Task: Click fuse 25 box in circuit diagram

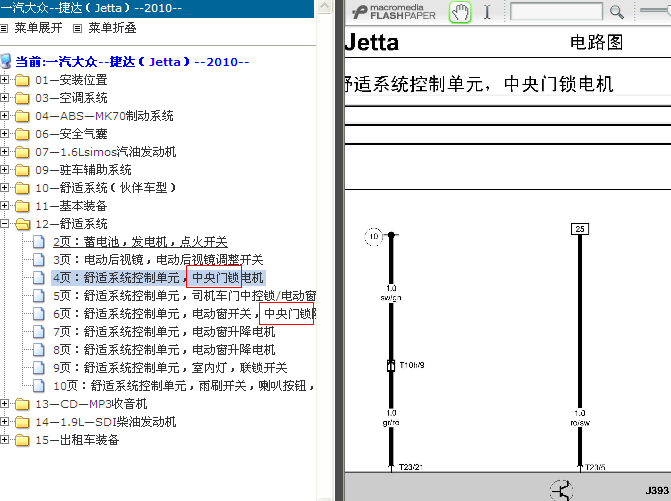Action: 580,229
